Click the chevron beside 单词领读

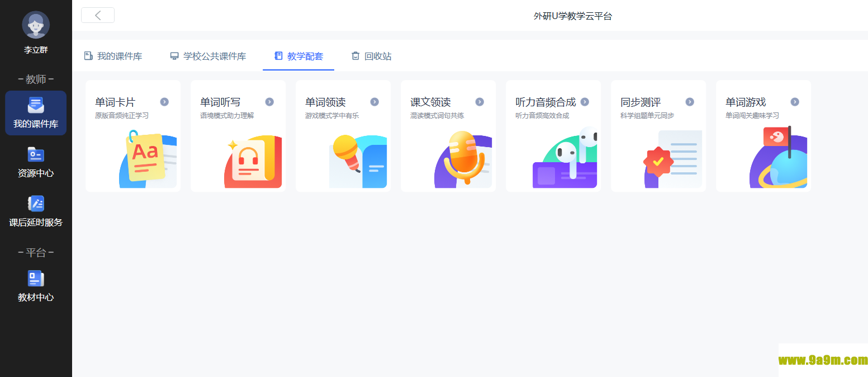pos(374,102)
